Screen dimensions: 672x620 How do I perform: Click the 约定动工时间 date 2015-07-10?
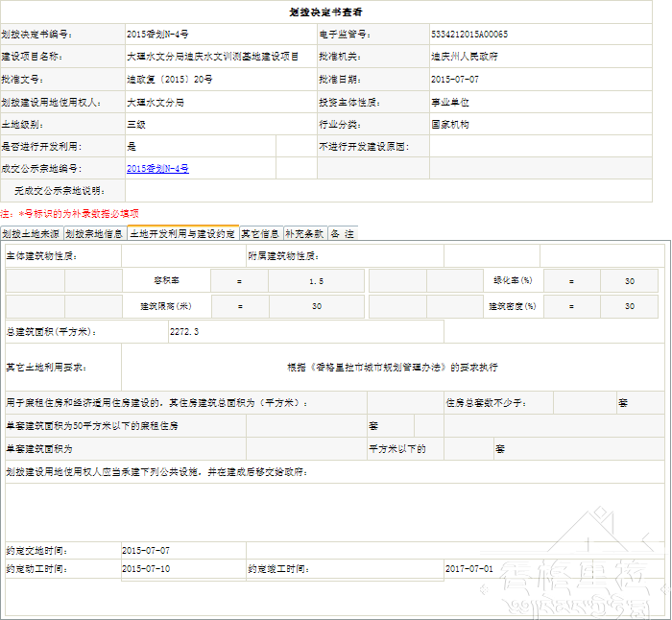point(146,569)
